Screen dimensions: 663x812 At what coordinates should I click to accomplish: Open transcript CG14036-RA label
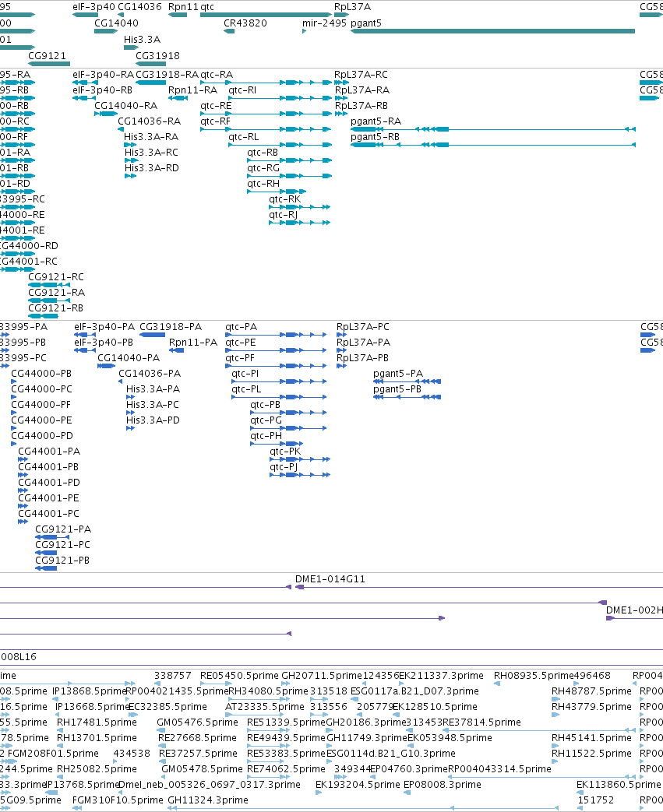150,121
